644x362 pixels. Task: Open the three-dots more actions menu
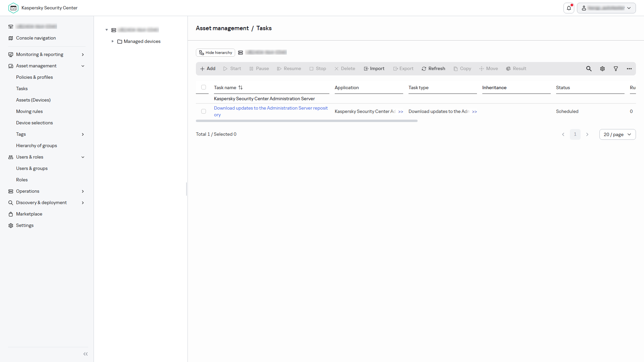pos(629,69)
